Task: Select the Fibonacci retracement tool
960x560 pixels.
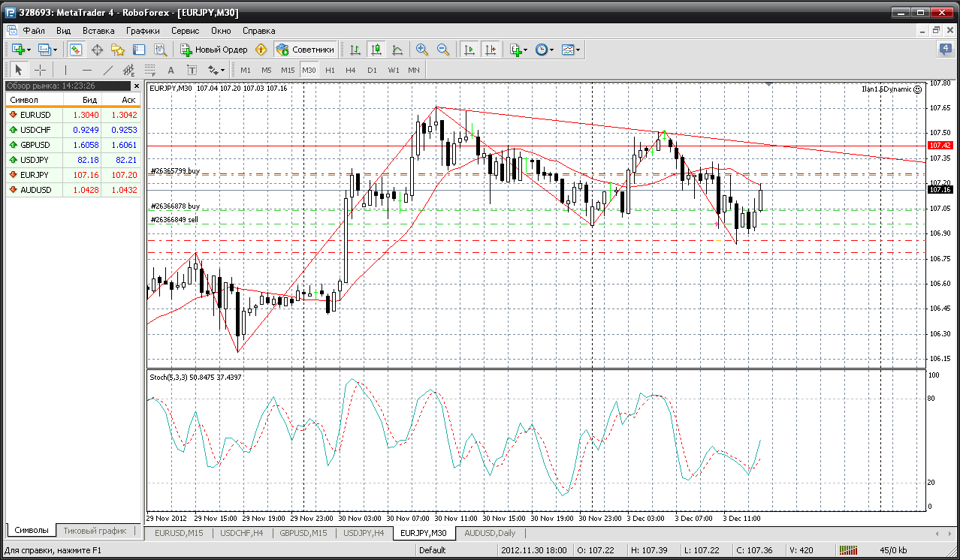Action: 149,70
